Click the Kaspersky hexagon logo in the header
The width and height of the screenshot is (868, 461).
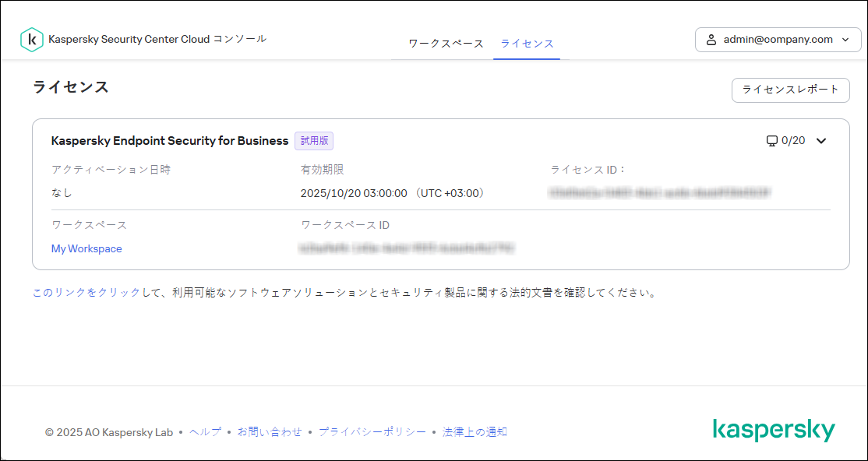click(x=31, y=39)
